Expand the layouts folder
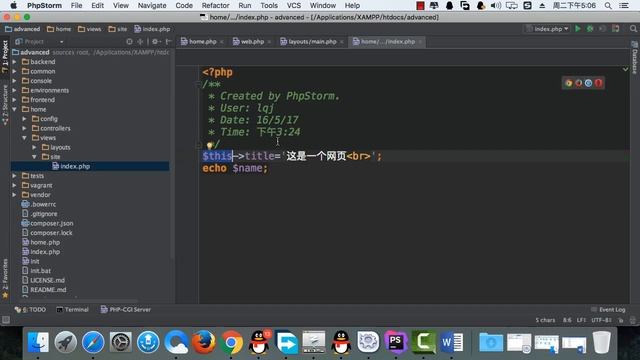Screen dimensions: 640x360 (x=34, y=147)
